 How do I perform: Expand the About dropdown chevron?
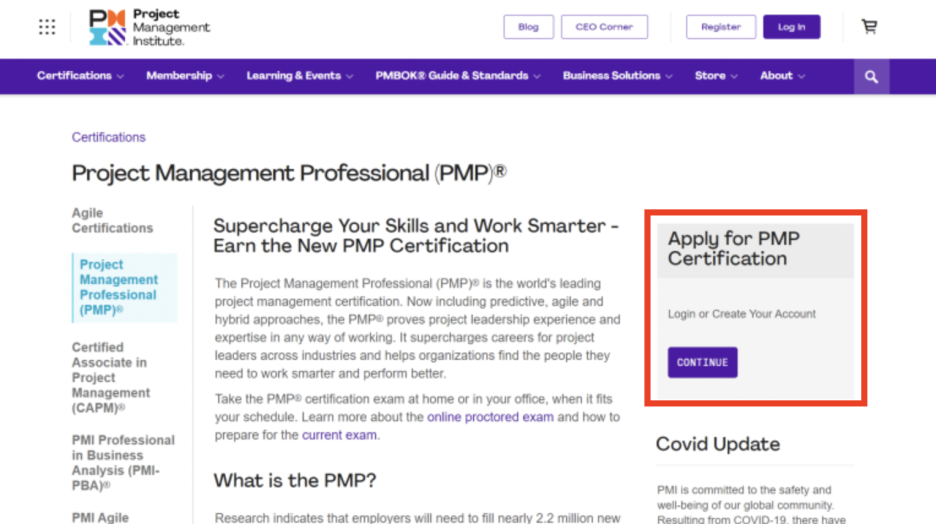point(802,76)
